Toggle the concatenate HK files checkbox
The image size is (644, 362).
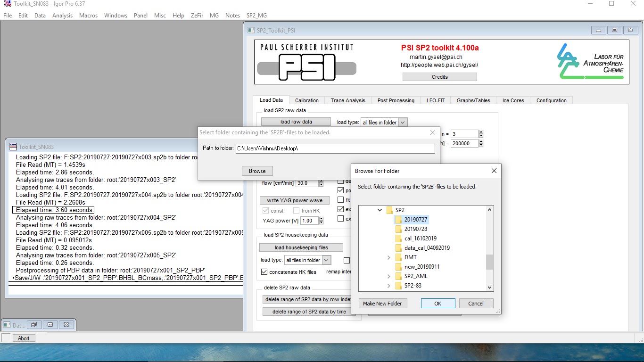coord(264,272)
